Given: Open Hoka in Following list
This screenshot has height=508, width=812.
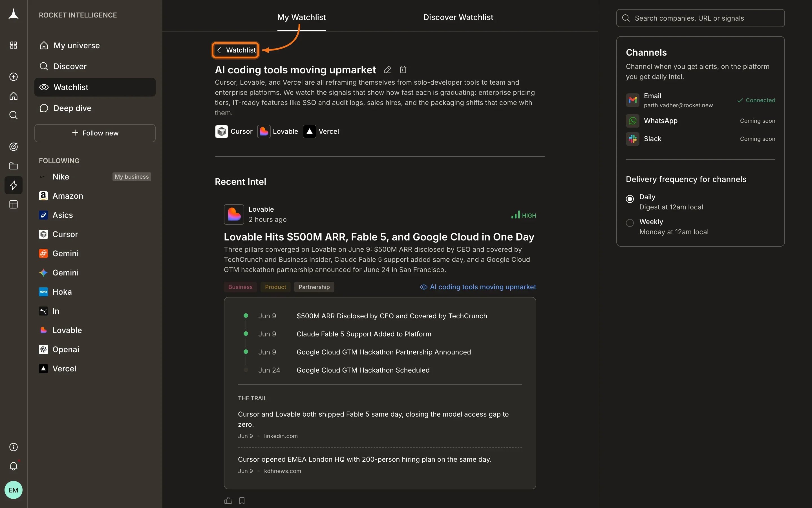Looking at the screenshot, I should (95, 292).
